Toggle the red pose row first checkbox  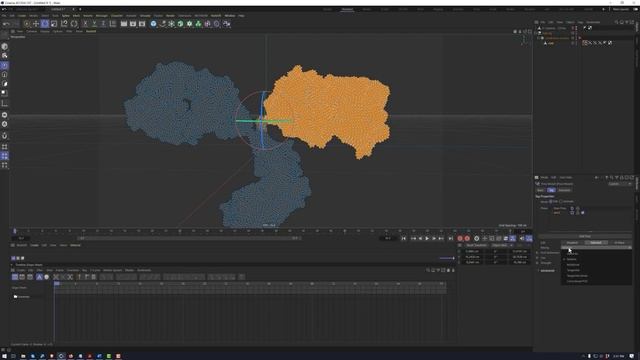[572, 213]
